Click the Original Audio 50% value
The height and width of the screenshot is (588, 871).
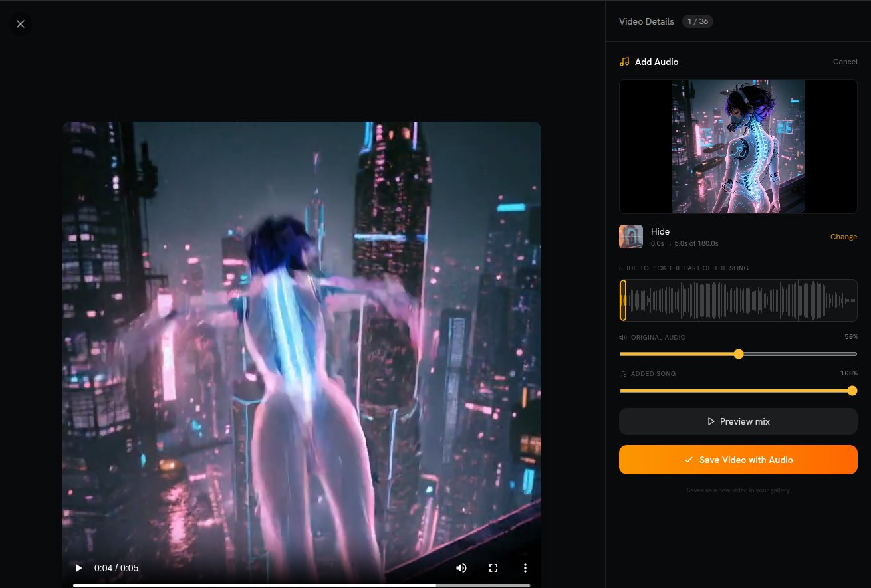pos(850,337)
